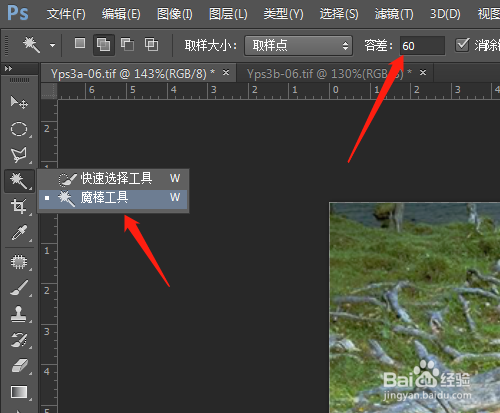The height and width of the screenshot is (413, 500).
Task: Click the Photoshop Ps logo
Action: click(x=18, y=13)
